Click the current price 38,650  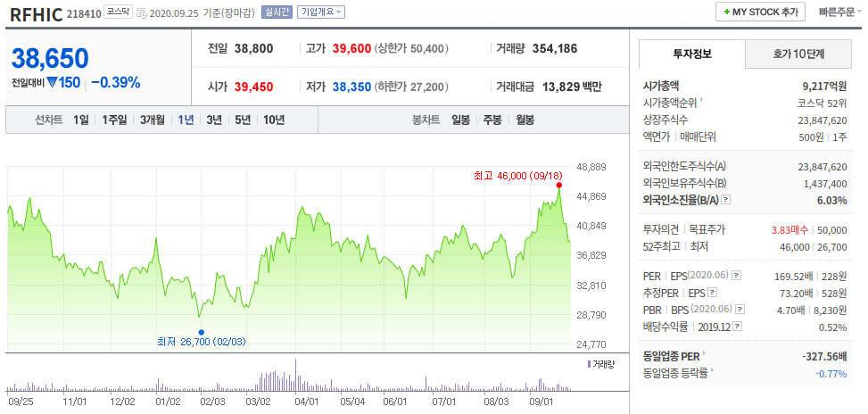50,58
